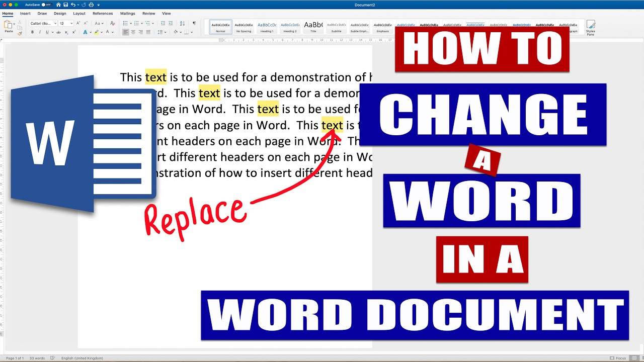644x362 pixels.
Task: Switch to the Design tab
Action: (60, 14)
